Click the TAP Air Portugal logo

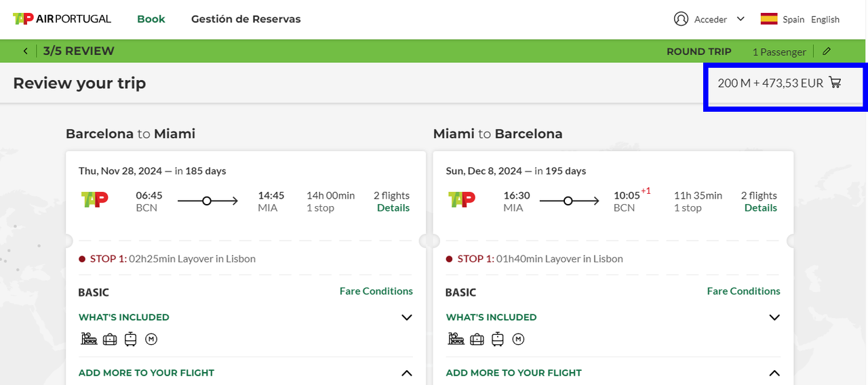pyautogui.click(x=62, y=19)
